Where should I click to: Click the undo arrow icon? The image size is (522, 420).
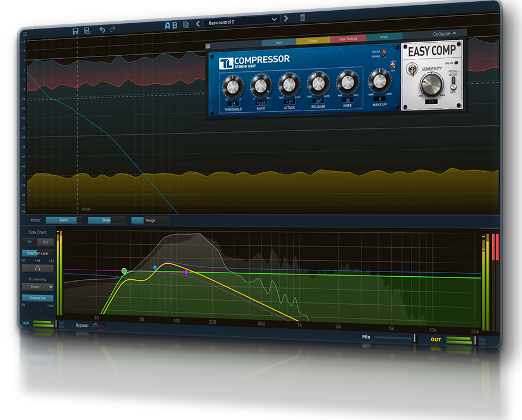102,29
